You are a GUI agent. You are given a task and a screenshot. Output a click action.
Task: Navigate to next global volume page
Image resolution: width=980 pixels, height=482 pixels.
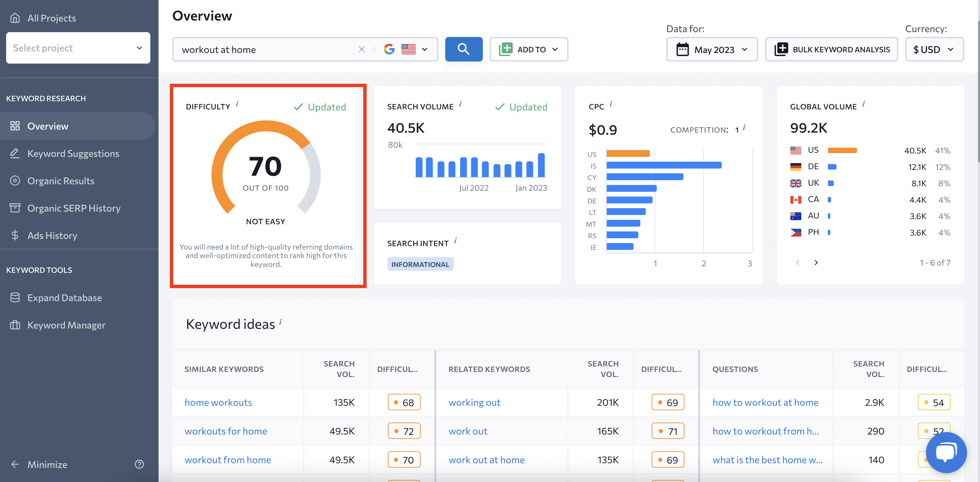pos(816,262)
